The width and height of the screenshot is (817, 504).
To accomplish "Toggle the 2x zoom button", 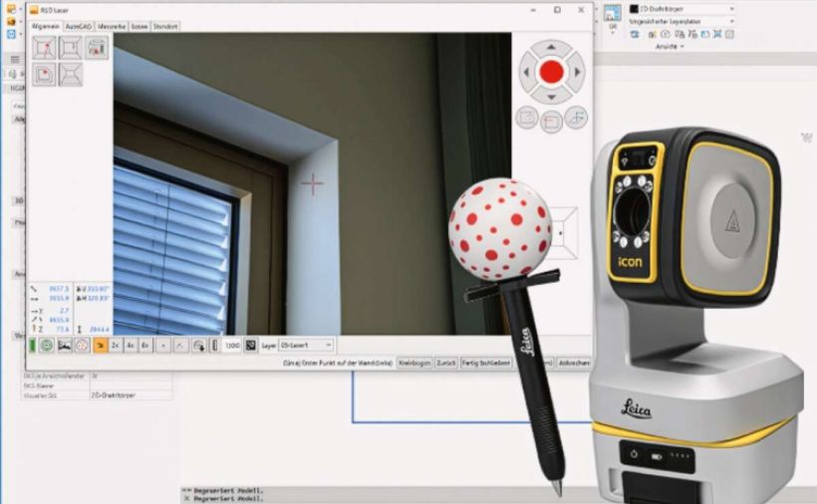I will pyautogui.click(x=116, y=345).
